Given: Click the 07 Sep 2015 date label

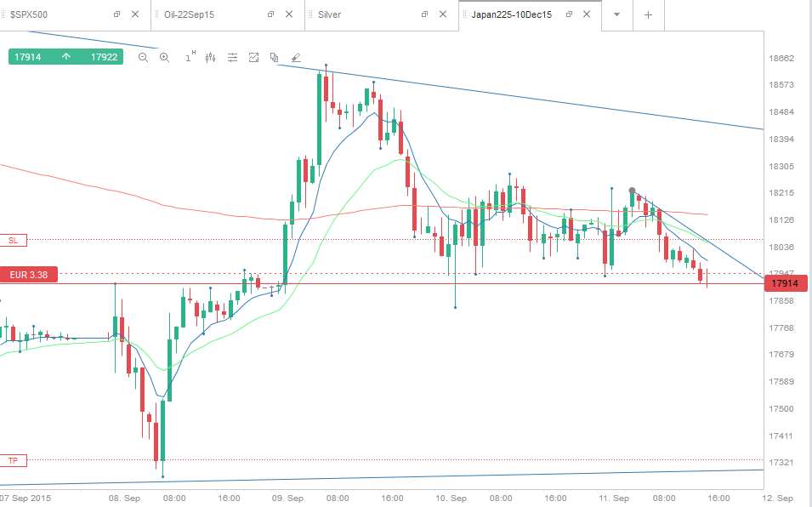Looking at the screenshot, I should point(26,498).
